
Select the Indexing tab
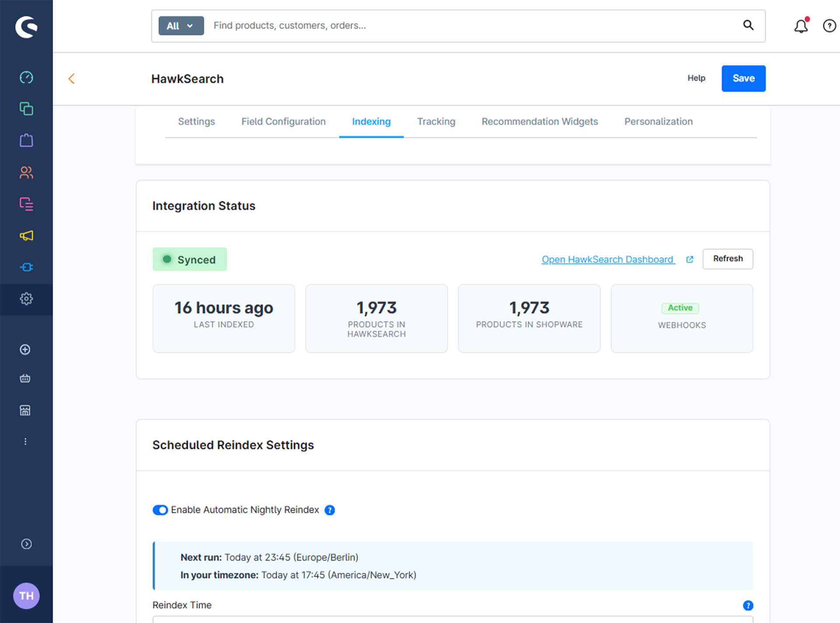click(371, 122)
